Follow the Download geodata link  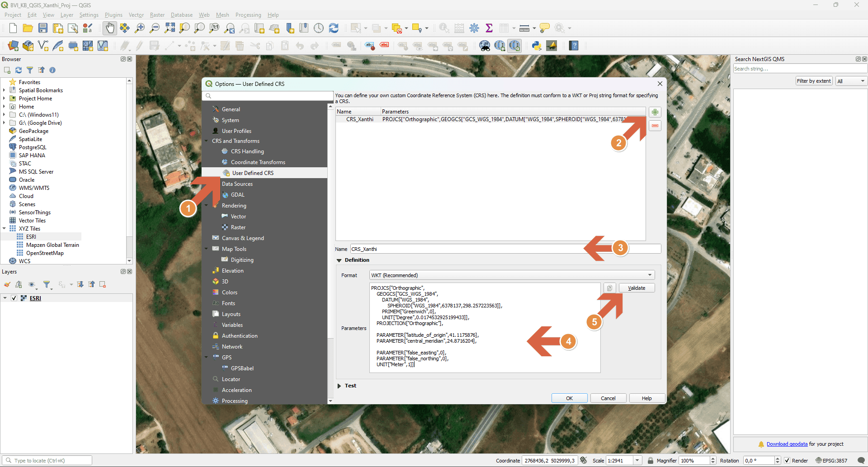(787, 444)
